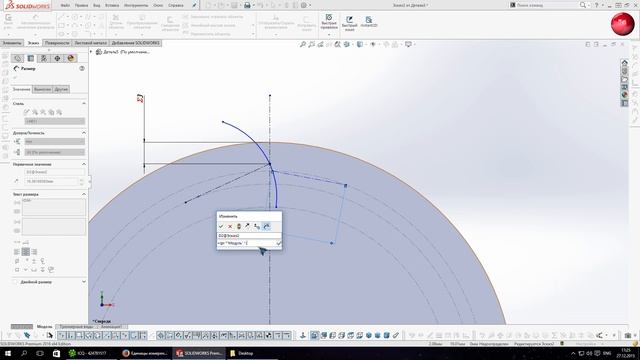The height and width of the screenshot is (360, 640).
Task: Open the Инструменты menu
Action: click(x=136, y=5)
